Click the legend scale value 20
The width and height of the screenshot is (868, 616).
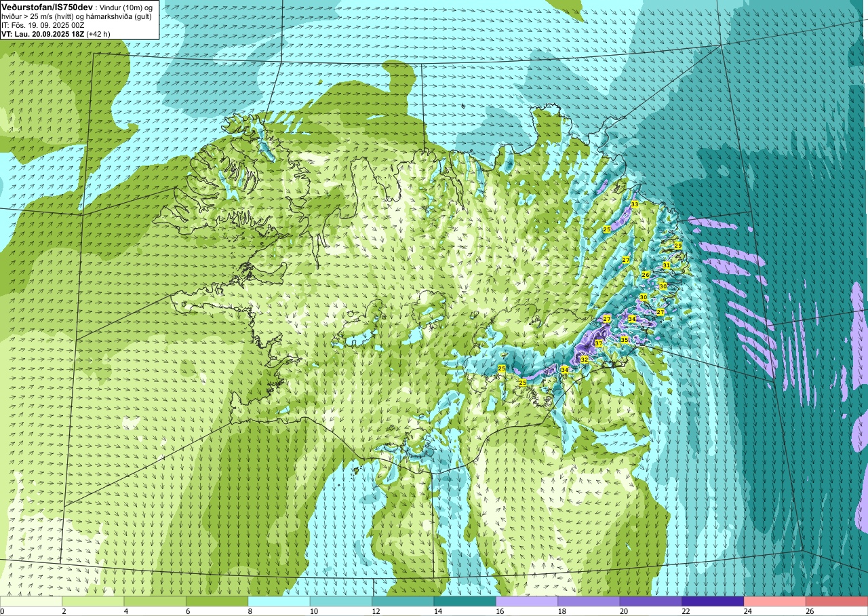coord(624,611)
